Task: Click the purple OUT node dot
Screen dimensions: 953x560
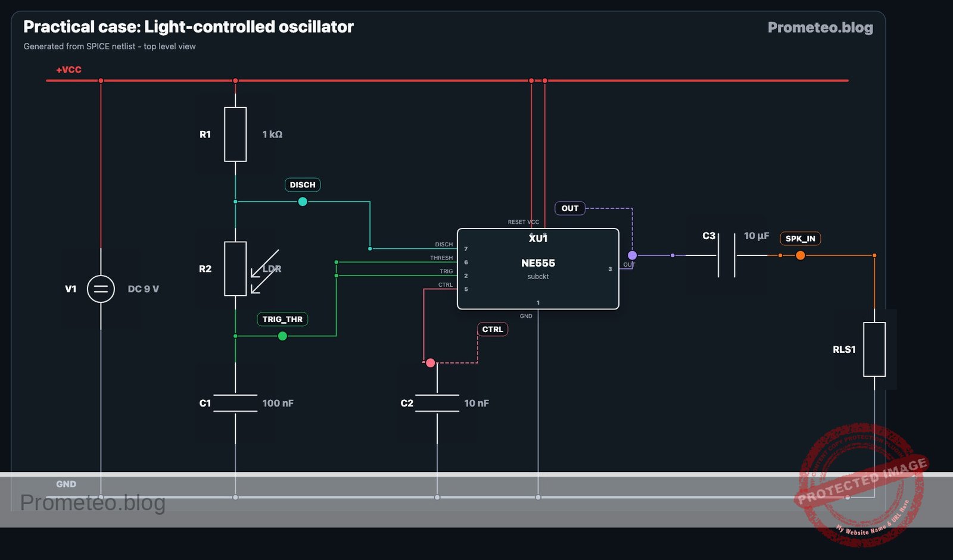Action: tap(632, 255)
